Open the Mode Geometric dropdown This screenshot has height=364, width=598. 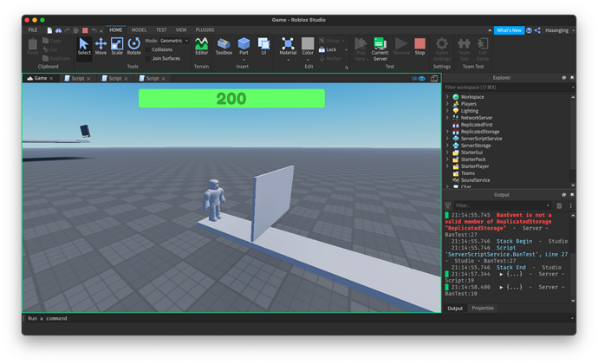[174, 41]
